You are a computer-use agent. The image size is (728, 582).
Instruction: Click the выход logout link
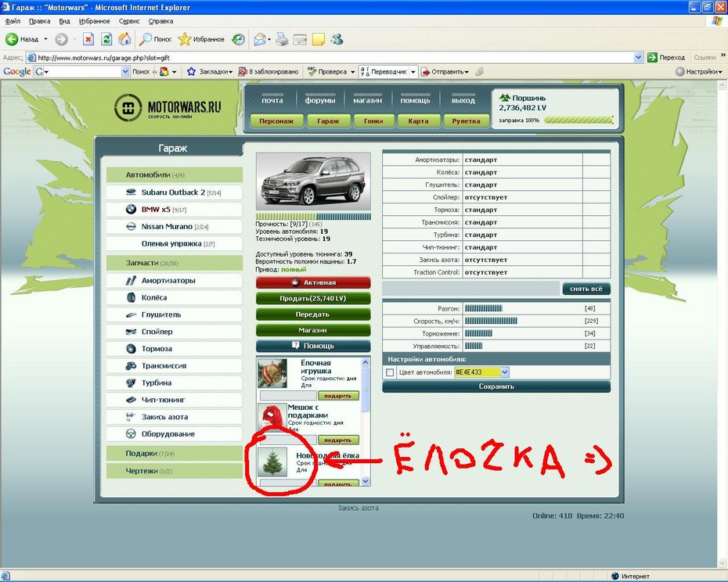[x=463, y=100]
